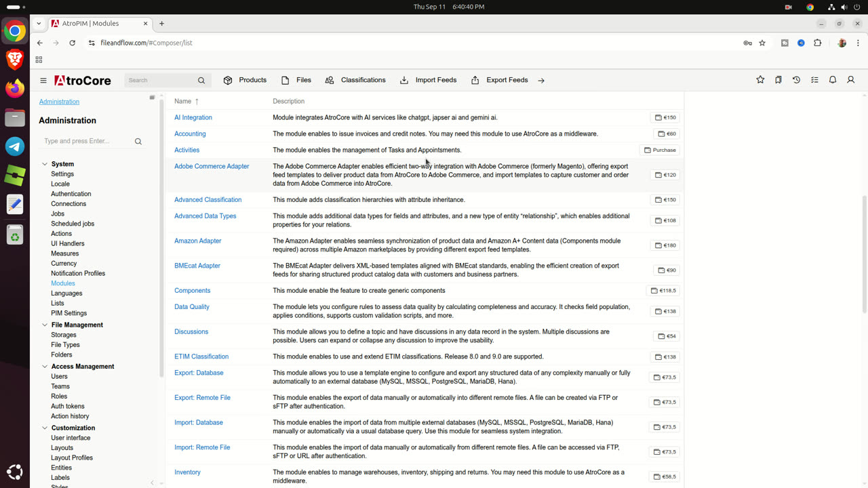Launch Google Chrome from the dock

point(15,31)
